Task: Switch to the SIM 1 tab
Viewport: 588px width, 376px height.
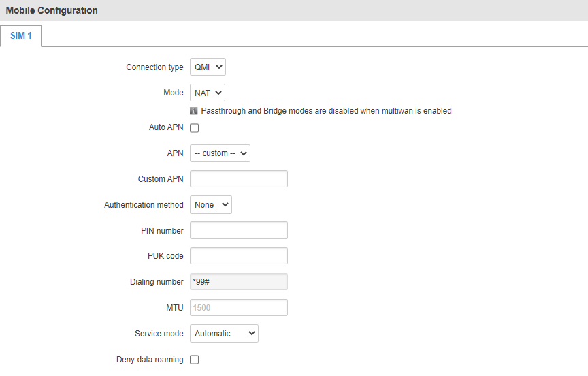Action: click(21, 35)
